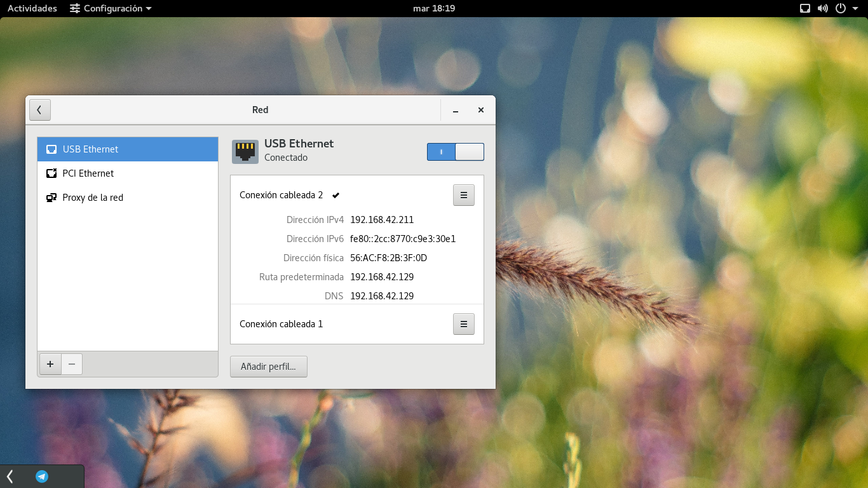
Task: Add a new connection with plus button
Action: pyautogui.click(x=50, y=364)
